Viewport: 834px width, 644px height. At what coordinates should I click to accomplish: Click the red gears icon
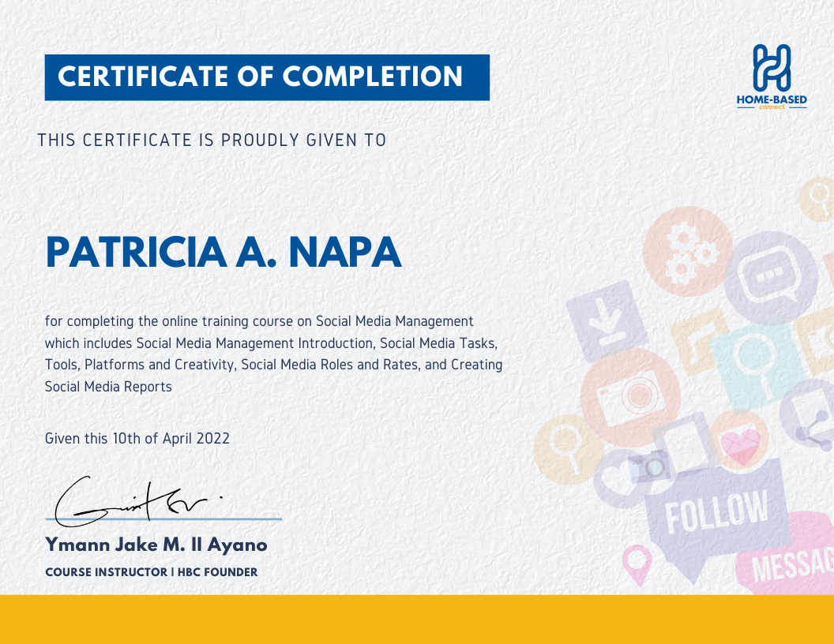[687, 251]
